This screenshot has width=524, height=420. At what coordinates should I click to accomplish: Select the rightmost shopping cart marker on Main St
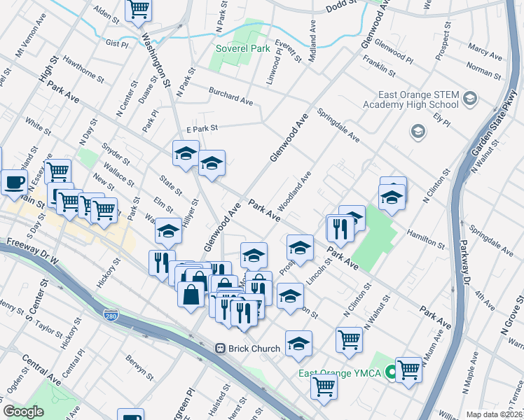[104, 211]
